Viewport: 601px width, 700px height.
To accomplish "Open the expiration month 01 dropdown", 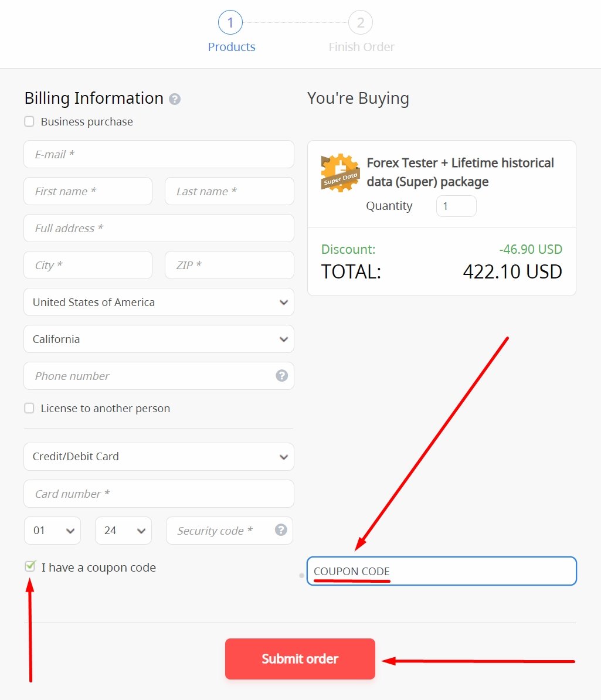I will 53,531.
